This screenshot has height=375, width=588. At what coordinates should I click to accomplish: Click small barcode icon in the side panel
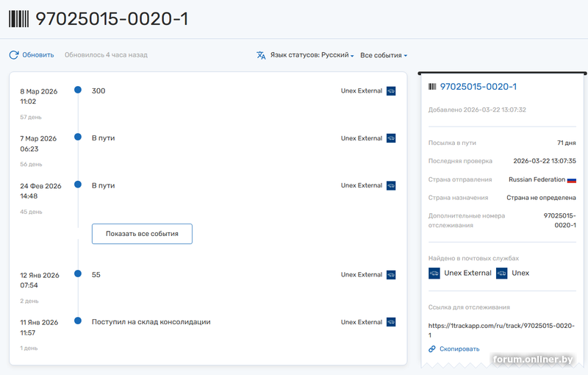point(432,87)
